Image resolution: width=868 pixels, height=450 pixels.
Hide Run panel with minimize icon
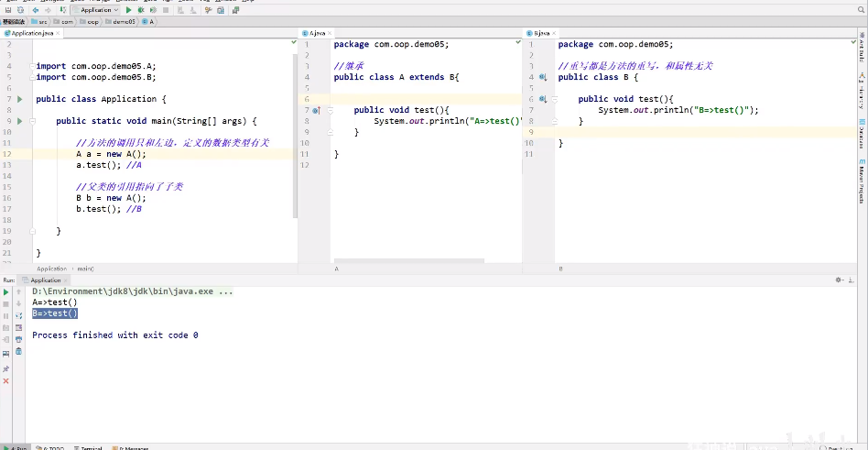pyautogui.click(x=850, y=280)
